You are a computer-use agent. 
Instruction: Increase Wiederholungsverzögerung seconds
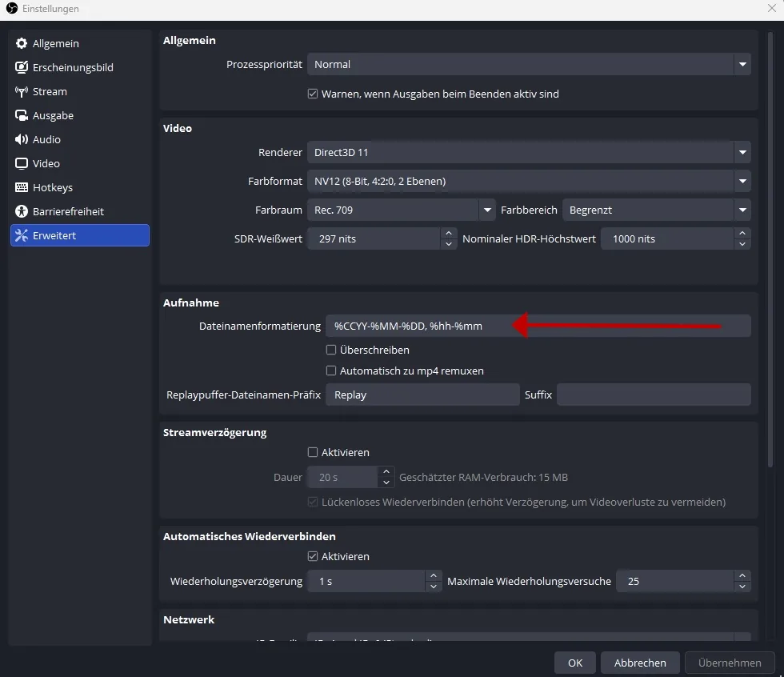[x=434, y=576]
